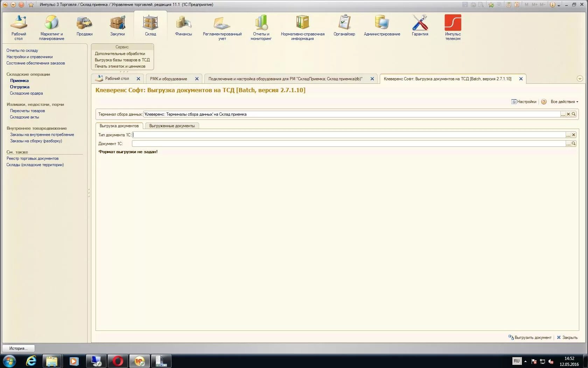The width and height of the screenshot is (588, 368).
Task: Show hidden tray icons arrow
Action: (525, 361)
